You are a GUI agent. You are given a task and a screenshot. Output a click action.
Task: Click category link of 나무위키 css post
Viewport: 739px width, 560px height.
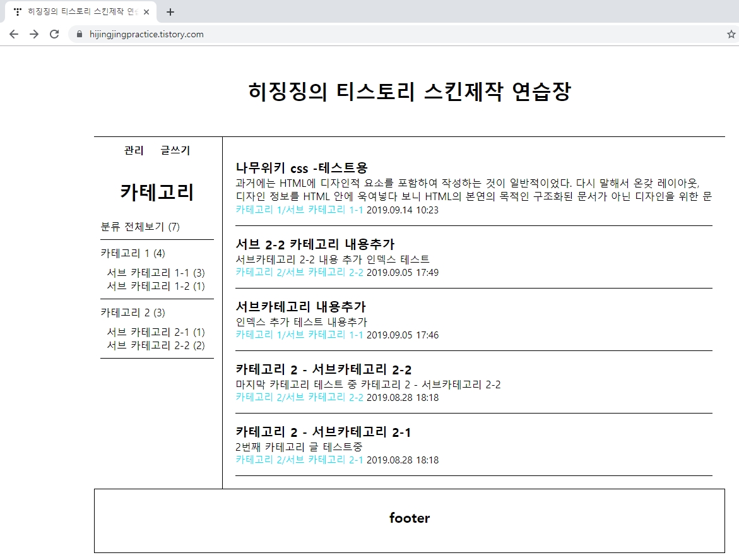[x=299, y=210]
